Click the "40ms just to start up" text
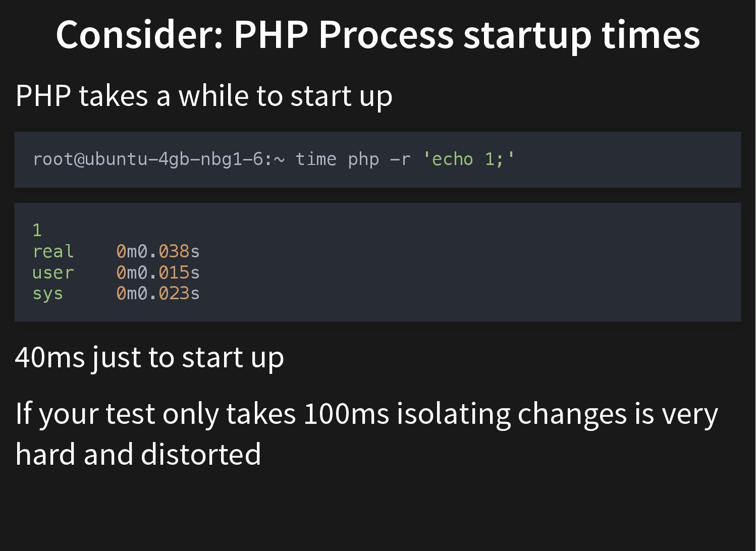Image resolution: width=756 pixels, height=551 pixels. (x=149, y=358)
